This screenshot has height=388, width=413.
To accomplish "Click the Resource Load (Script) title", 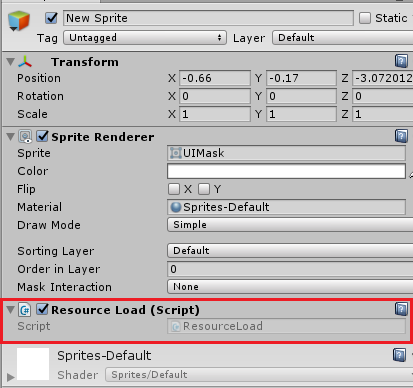I will click(x=125, y=310).
